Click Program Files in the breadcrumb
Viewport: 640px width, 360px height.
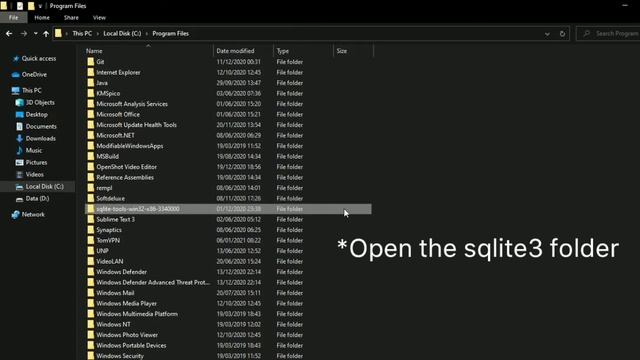(171, 33)
